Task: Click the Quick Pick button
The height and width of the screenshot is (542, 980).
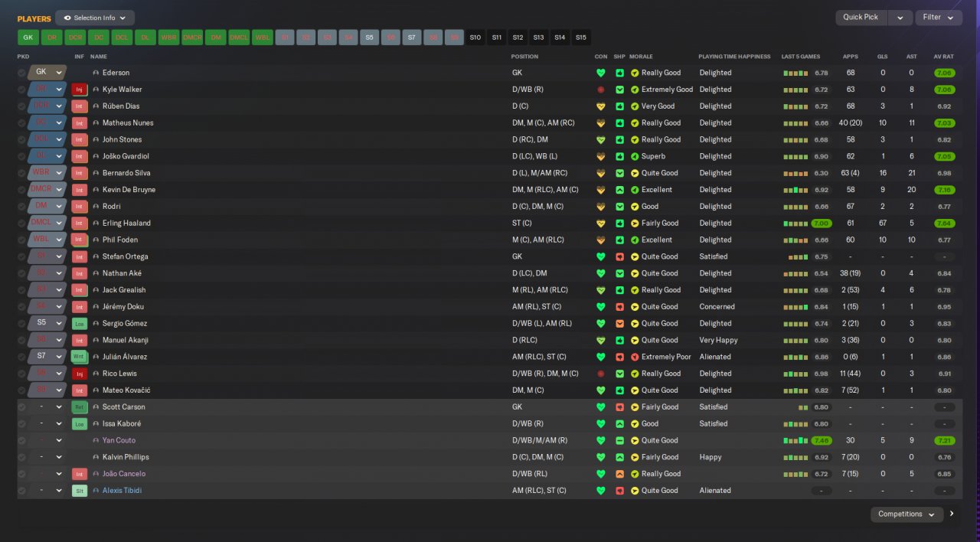Action: point(862,18)
